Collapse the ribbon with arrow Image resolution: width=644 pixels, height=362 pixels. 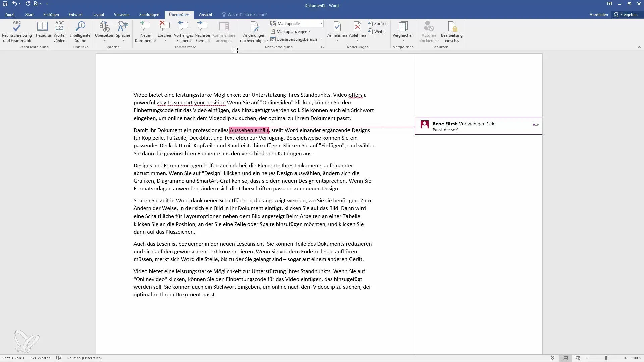[639, 47]
